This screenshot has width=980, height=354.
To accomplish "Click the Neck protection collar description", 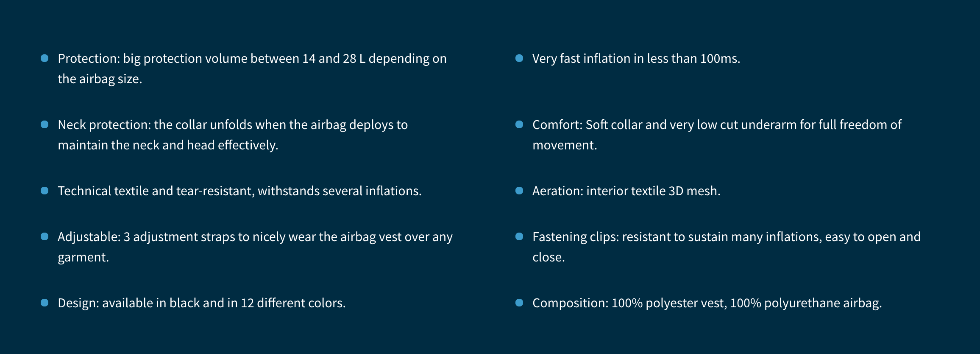I will click(232, 125).
